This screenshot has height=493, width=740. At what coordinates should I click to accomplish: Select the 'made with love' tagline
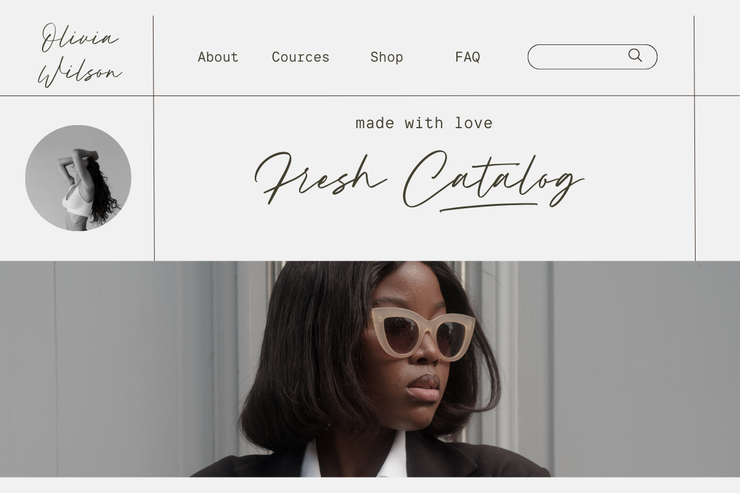424,123
